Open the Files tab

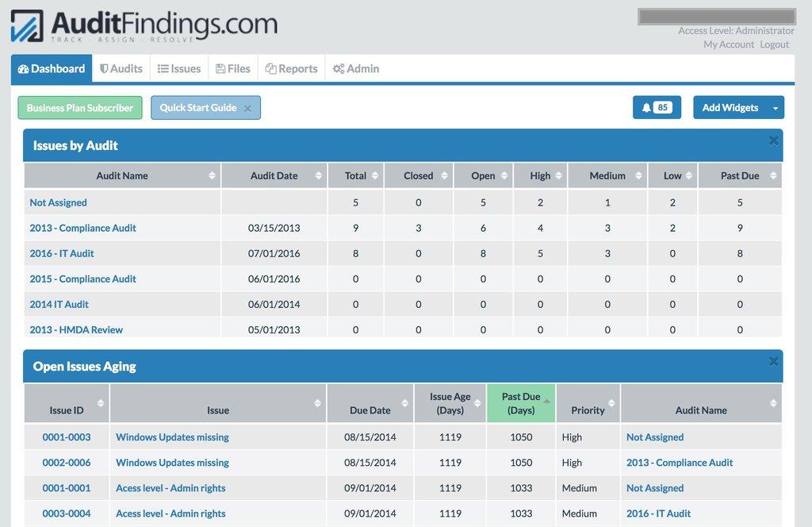tap(232, 69)
